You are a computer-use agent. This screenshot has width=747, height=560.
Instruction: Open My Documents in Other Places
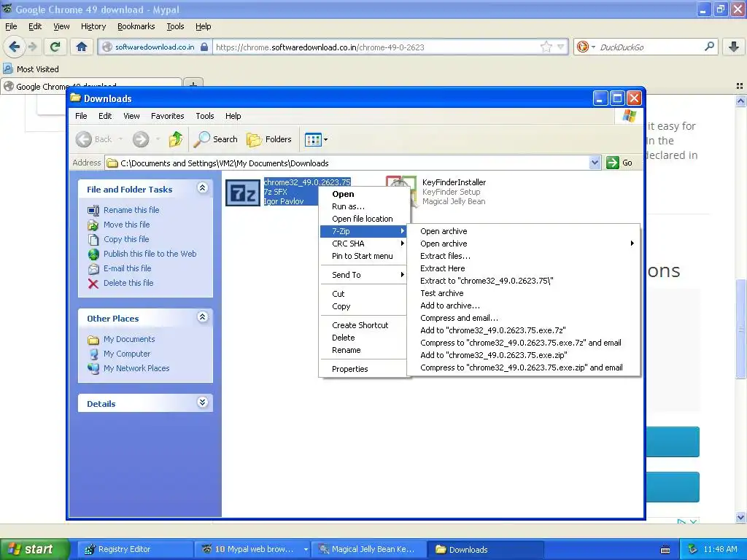click(129, 339)
